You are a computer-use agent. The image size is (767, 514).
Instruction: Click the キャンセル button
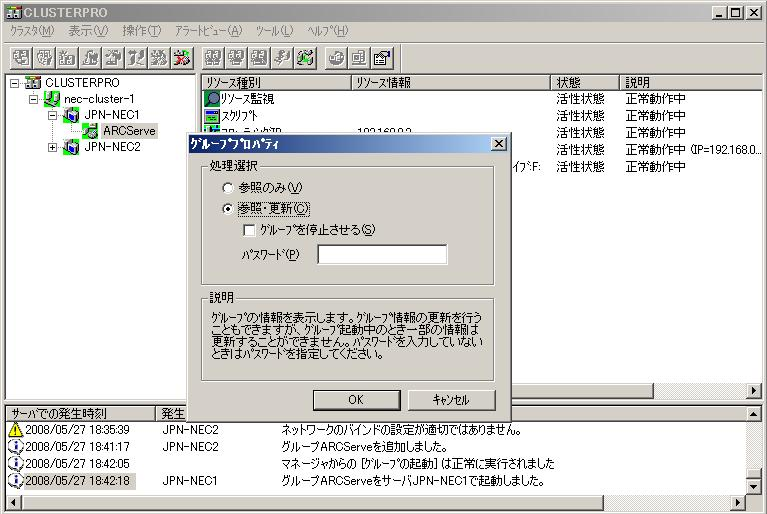(x=451, y=400)
